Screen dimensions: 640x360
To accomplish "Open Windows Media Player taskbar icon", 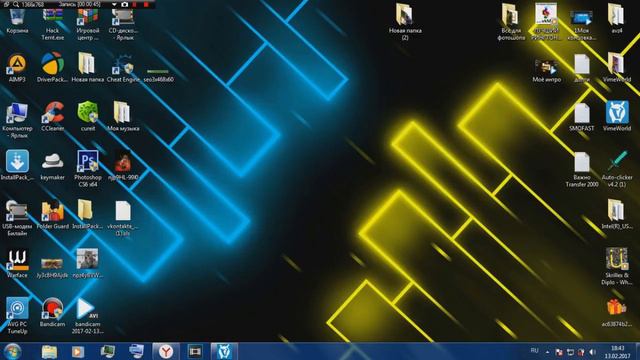I will [78, 351].
